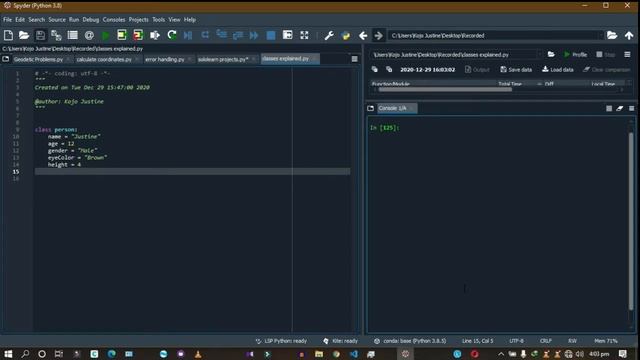640x360 pixels.
Task: Re-run the last script
Action: pyautogui.click(x=172, y=35)
